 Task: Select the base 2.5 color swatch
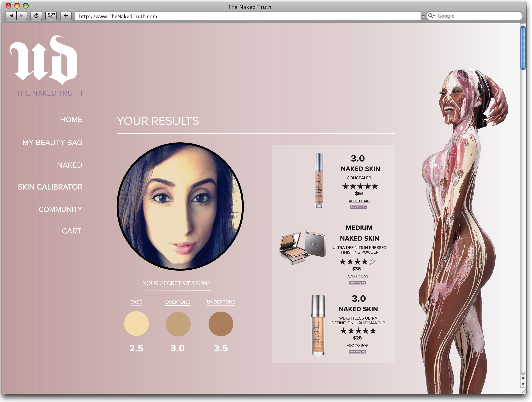point(136,324)
